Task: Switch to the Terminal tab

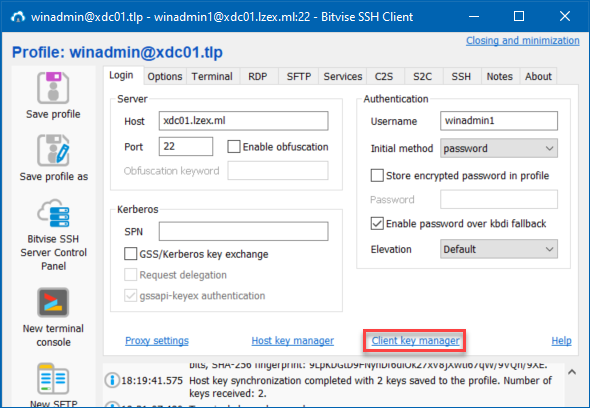Action: pyautogui.click(x=212, y=76)
